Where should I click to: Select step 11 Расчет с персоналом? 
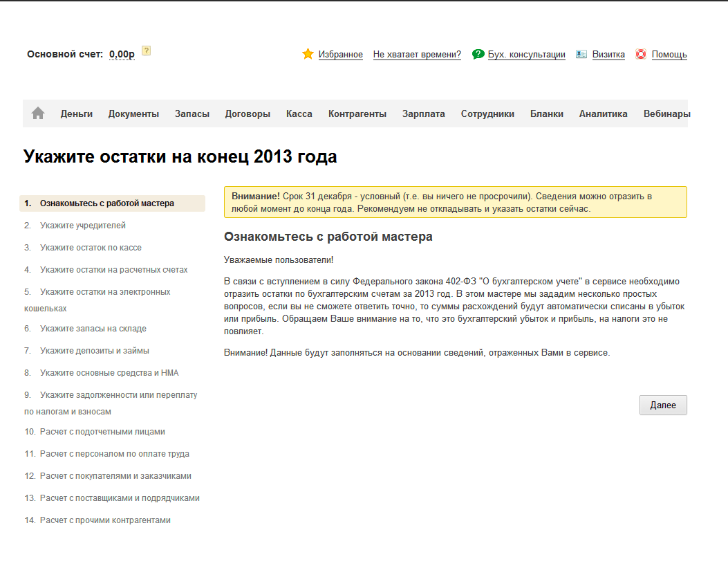(106, 454)
